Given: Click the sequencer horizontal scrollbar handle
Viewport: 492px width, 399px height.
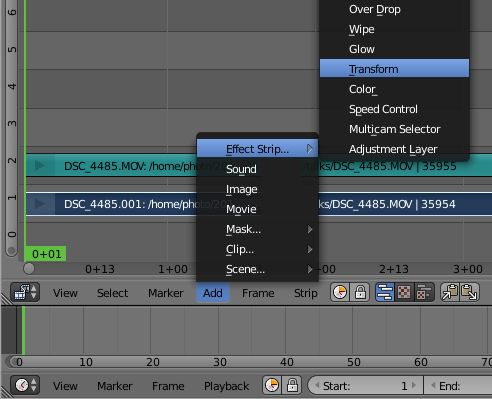Looking at the screenshot, I should pos(29,268).
